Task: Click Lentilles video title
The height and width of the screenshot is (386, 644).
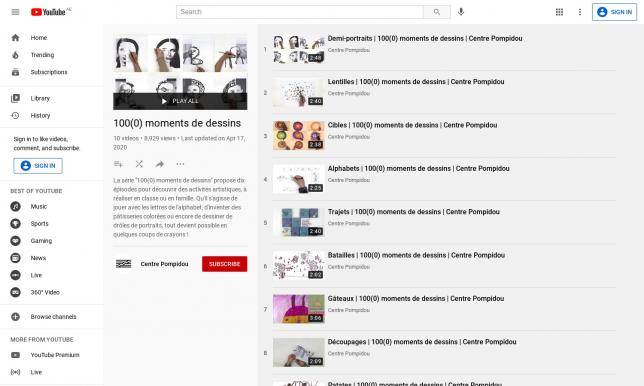Action: pyautogui.click(x=416, y=82)
